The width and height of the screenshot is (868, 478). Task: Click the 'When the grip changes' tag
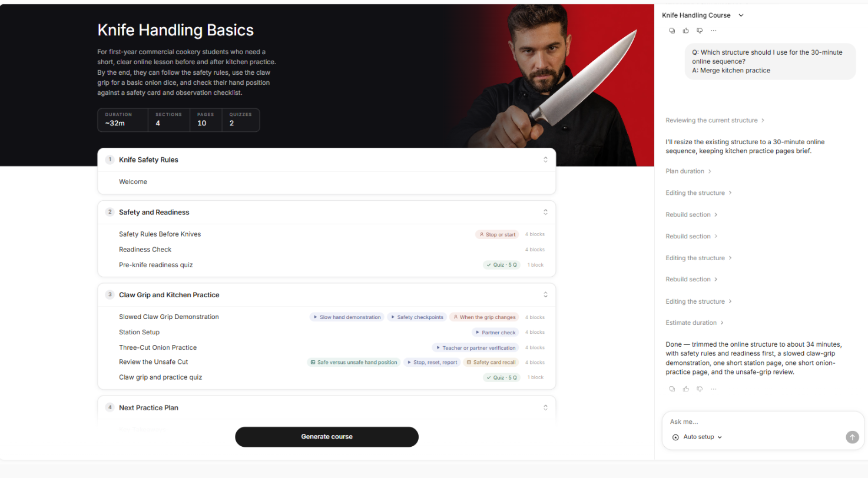click(484, 317)
